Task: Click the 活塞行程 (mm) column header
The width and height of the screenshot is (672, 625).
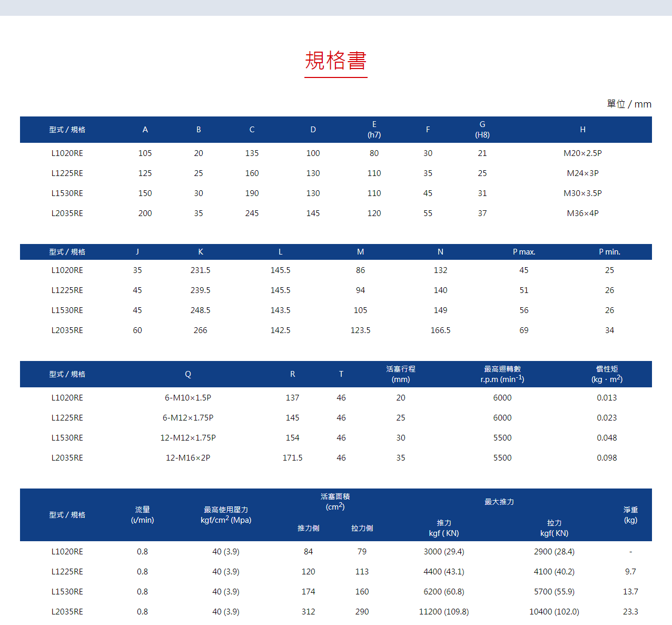Action: [400, 374]
